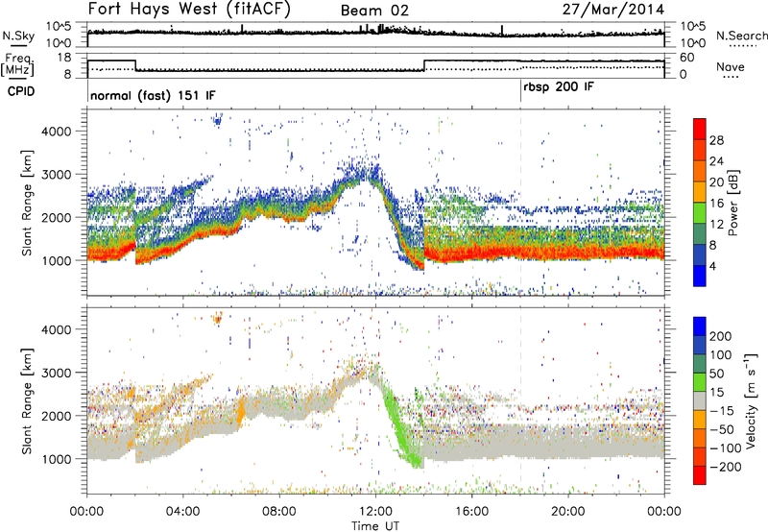Click the blue top segment of Velocity colorbar
This screenshot has height=532, width=768.
[x=700, y=326]
